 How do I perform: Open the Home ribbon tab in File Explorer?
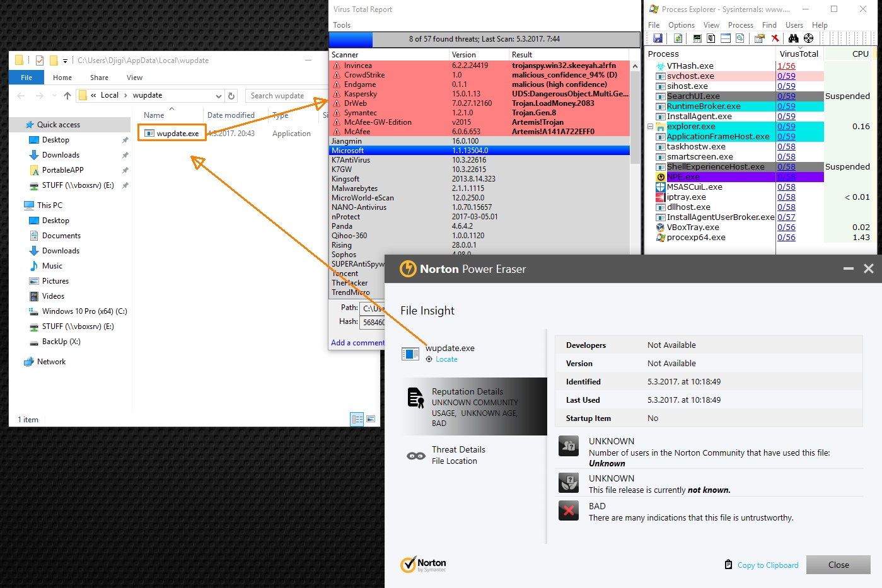62,78
